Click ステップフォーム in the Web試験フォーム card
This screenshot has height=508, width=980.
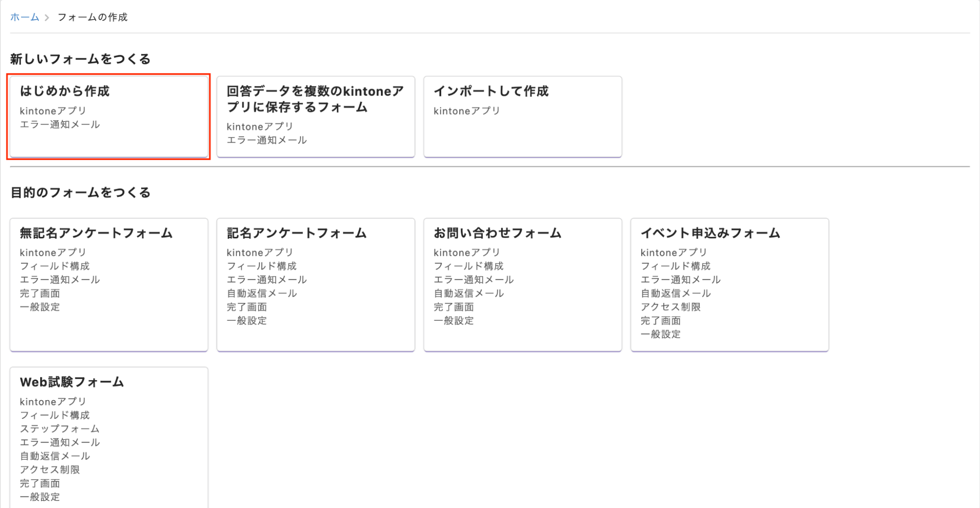point(59,429)
